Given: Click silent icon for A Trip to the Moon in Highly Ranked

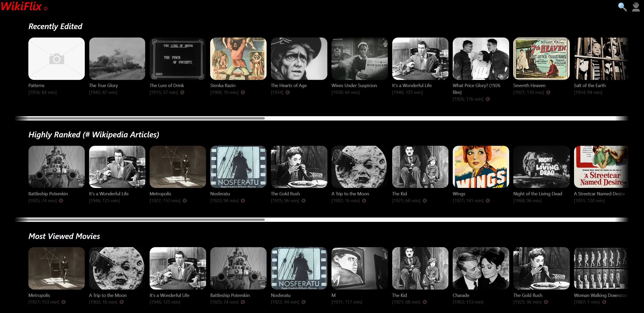Looking at the screenshot, I should coord(364,201).
